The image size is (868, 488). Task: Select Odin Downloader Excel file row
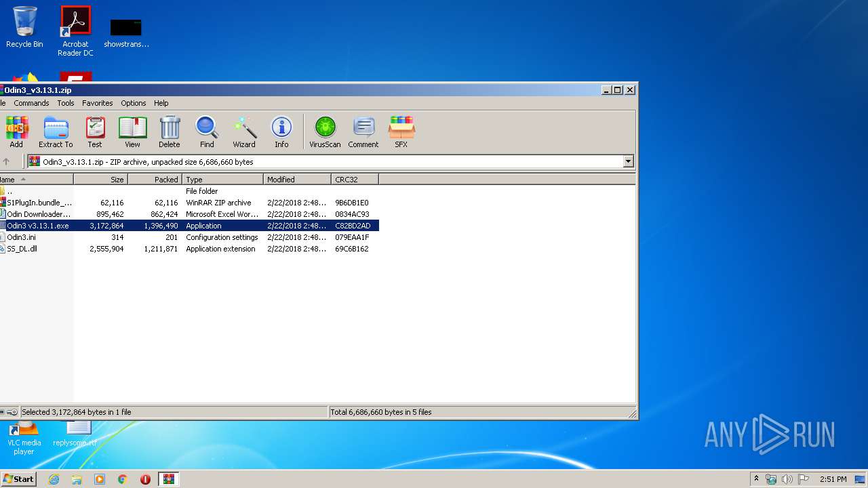click(x=189, y=214)
